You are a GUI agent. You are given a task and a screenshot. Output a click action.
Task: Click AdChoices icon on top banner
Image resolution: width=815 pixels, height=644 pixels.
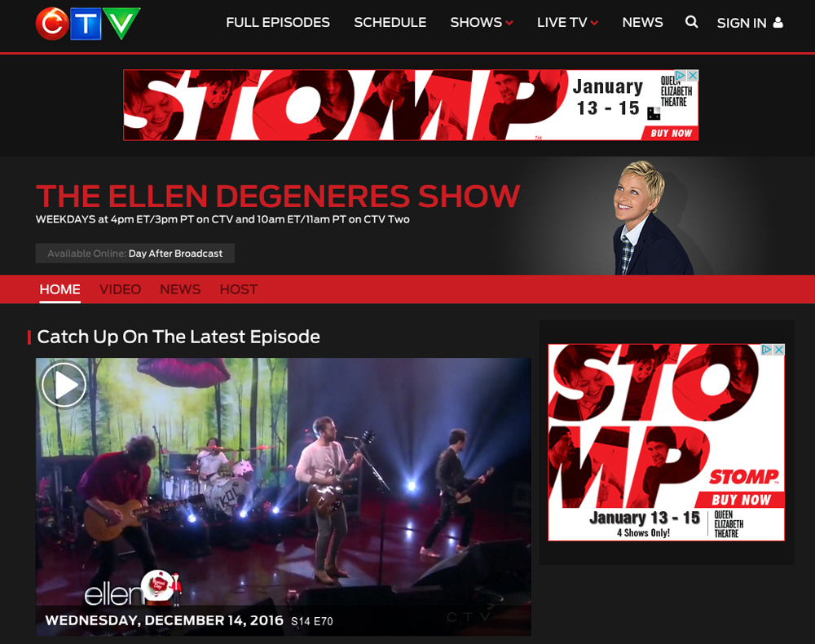click(681, 75)
